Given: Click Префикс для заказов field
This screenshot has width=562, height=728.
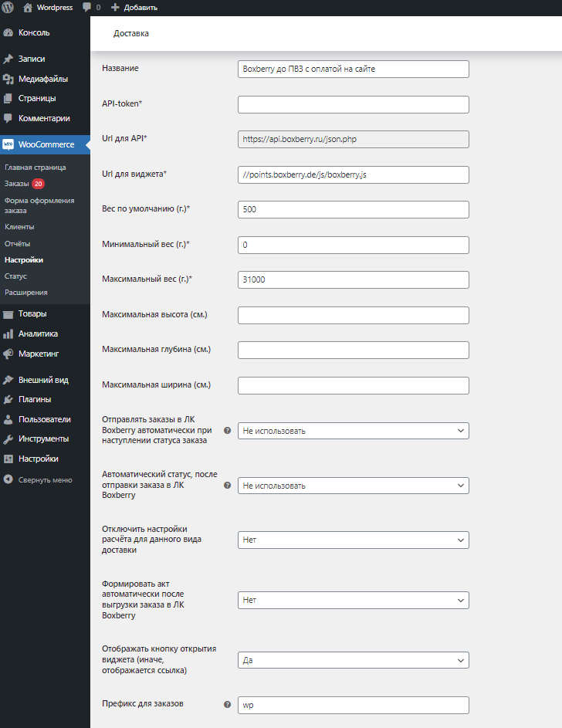Looking at the screenshot, I should tap(353, 705).
